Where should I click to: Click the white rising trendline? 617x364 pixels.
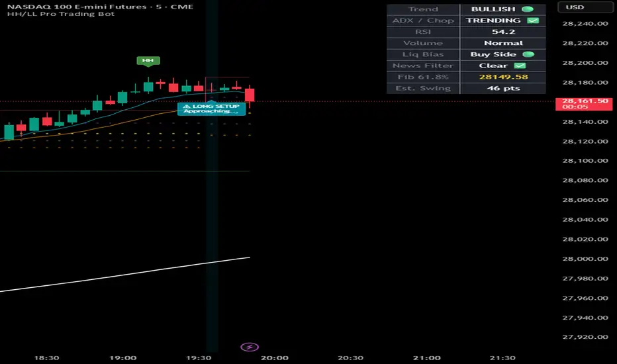pyautogui.click(x=124, y=274)
